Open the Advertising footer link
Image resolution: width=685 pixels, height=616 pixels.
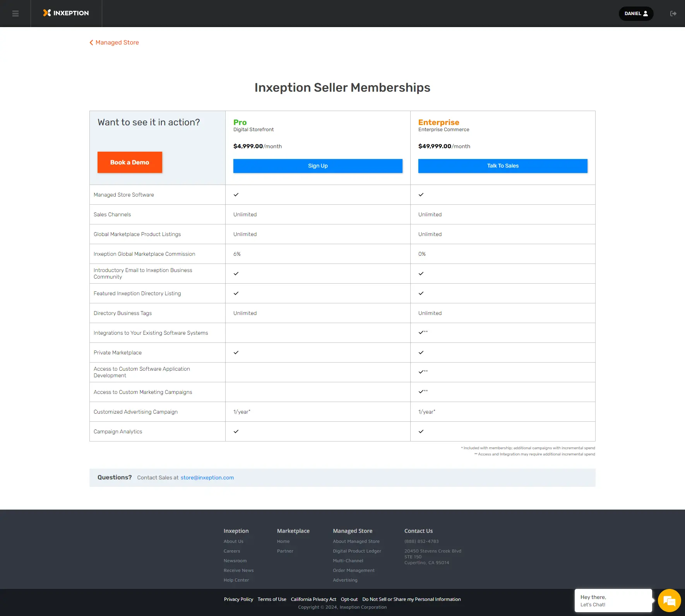point(345,580)
